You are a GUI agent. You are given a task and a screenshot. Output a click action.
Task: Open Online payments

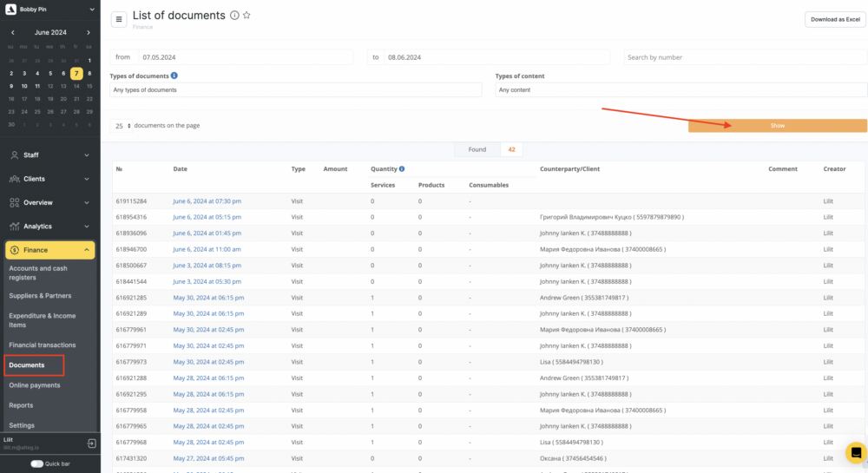coord(35,385)
